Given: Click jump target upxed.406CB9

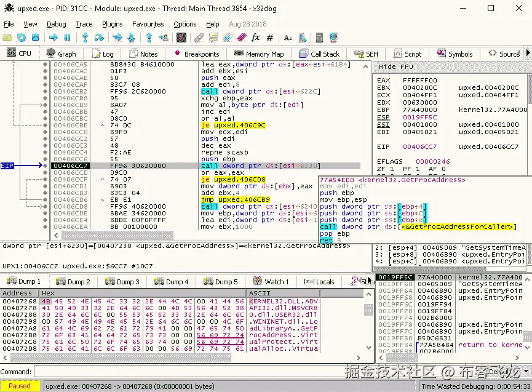Looking at the screenshot, I should tap(244, 199).
